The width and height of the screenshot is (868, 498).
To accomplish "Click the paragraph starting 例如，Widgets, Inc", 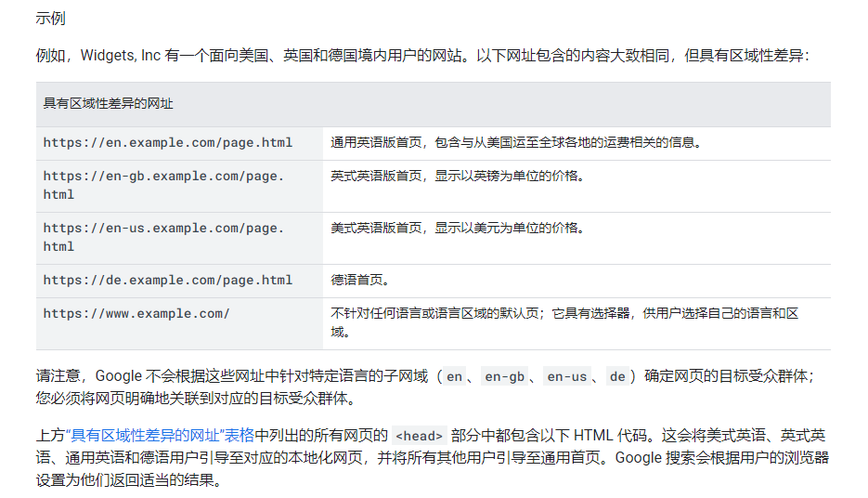I will pyautogui.click(x=423, y=56).
